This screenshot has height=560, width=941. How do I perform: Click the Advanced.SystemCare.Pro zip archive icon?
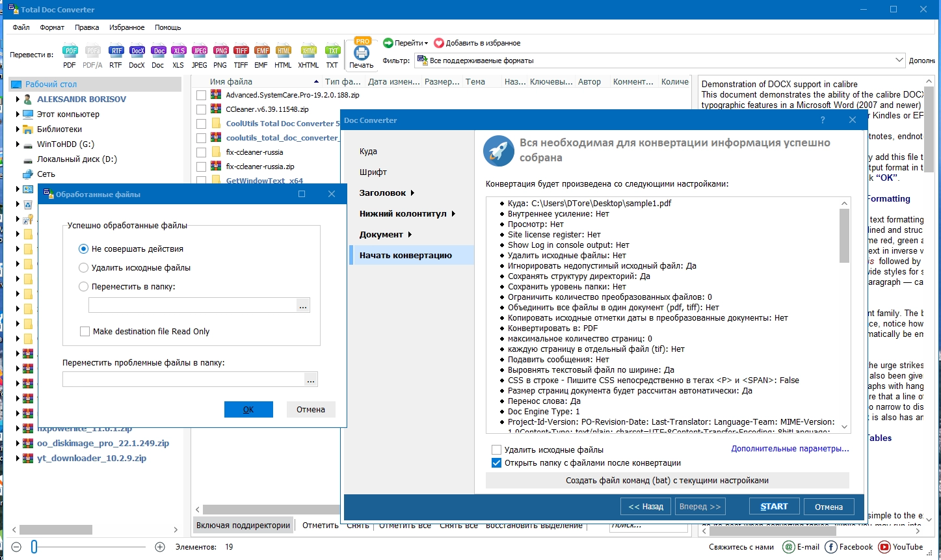click(217, 94)
